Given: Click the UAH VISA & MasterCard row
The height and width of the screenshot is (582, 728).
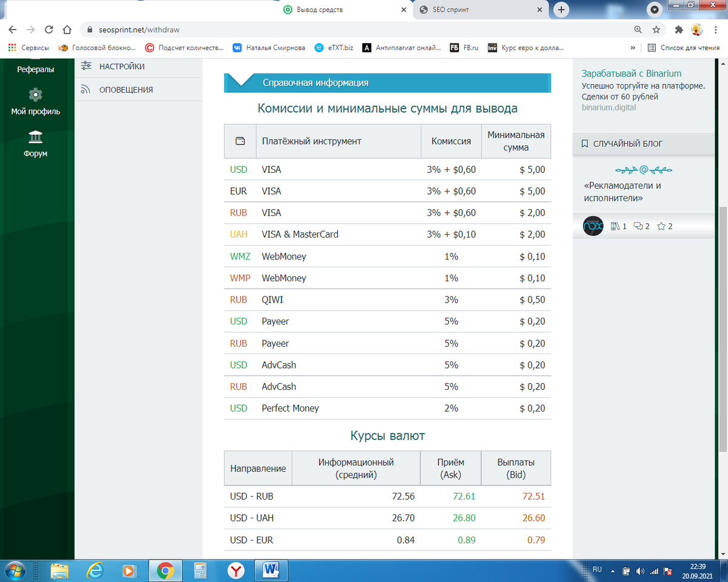Looking at the screenshot, I should click(387, 234).
